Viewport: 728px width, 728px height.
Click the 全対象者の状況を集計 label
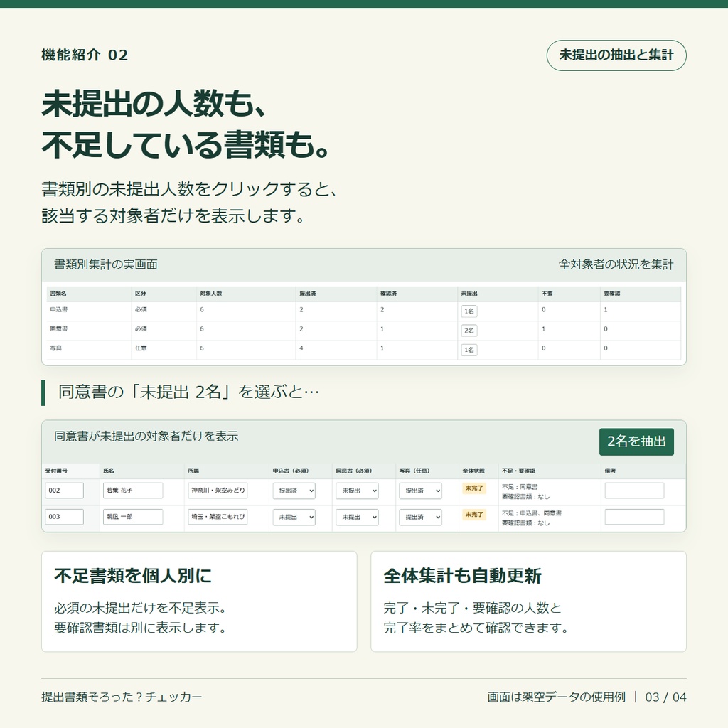tap(616, 264)
